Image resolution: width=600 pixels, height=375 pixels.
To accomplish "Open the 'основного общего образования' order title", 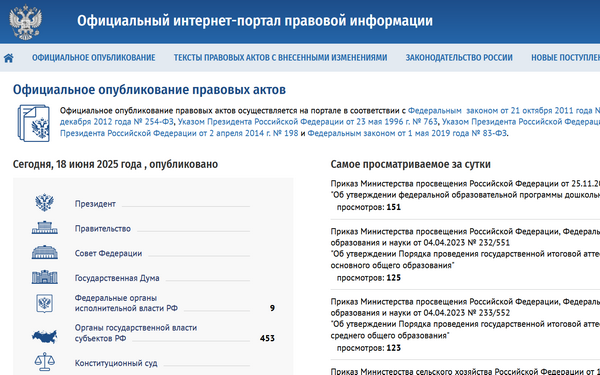I will [465, 259].
